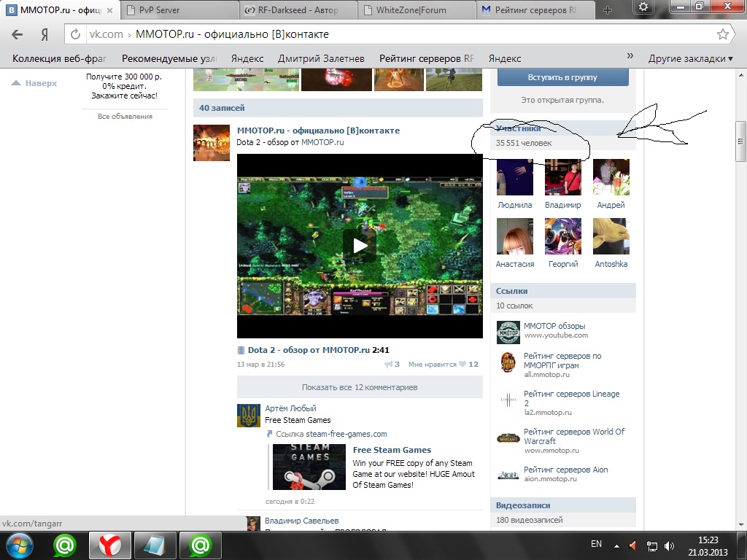747x560 pixels.
Task: Open the Все объявления link
Action: pyautogui.click(x=125, y=116)
